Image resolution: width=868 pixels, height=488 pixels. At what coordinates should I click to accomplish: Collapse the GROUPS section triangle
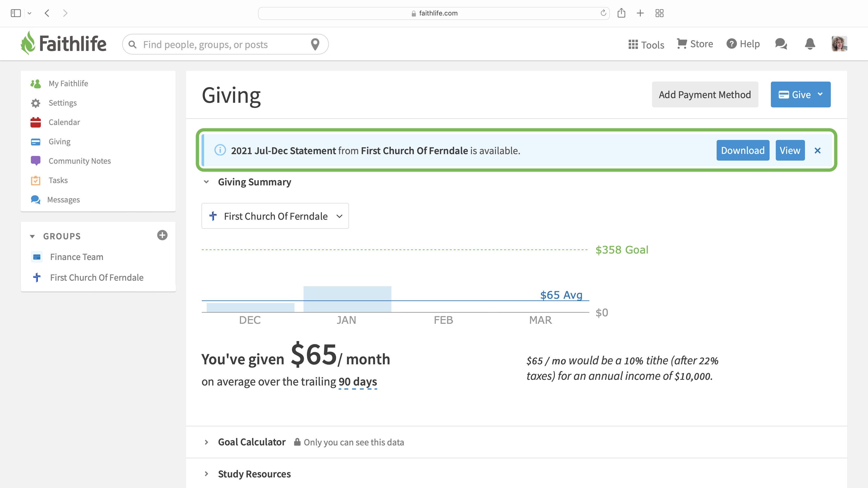coord(32,237)
